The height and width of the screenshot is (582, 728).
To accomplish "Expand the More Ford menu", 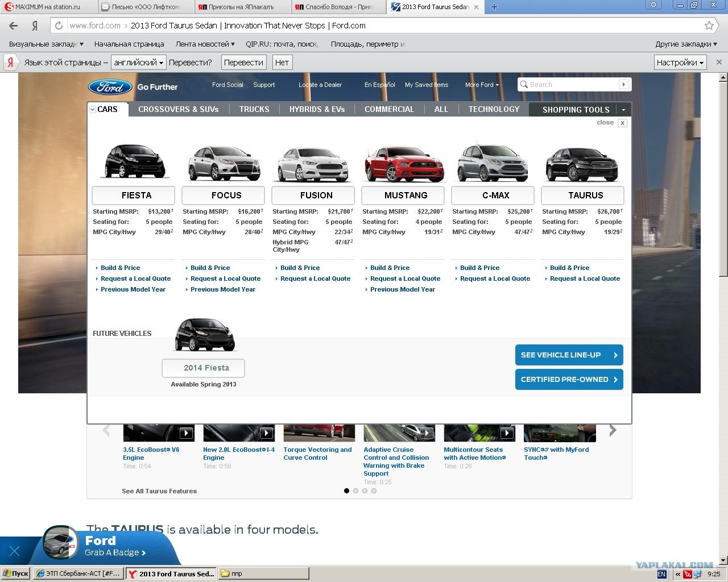I will (482, 85).
